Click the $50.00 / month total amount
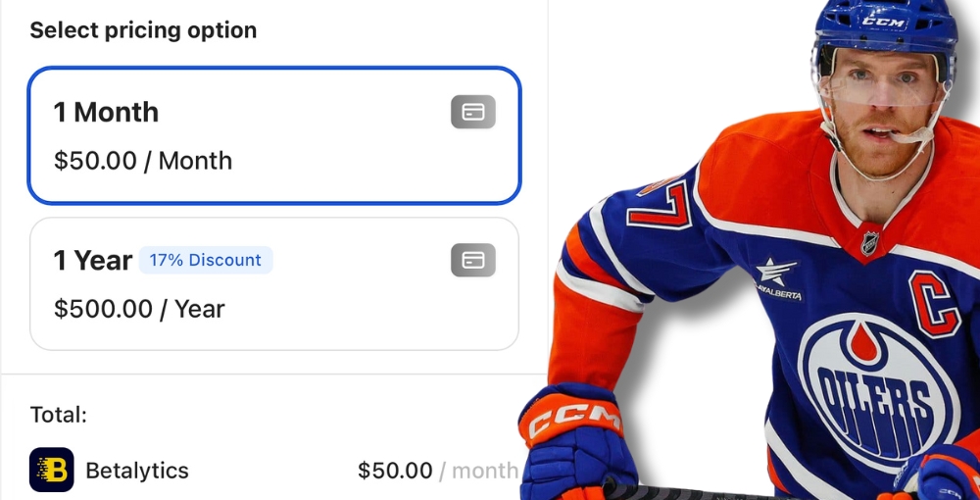 [437, 470]
